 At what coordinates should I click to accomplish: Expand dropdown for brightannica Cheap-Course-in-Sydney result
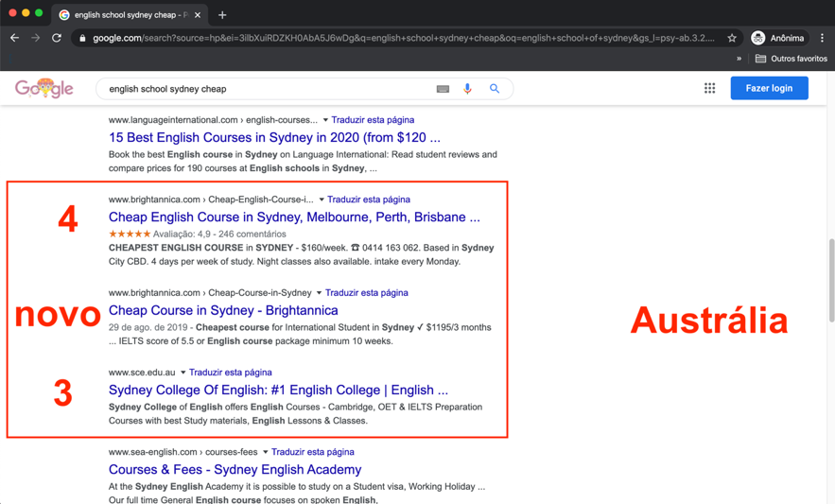[319, 292]
